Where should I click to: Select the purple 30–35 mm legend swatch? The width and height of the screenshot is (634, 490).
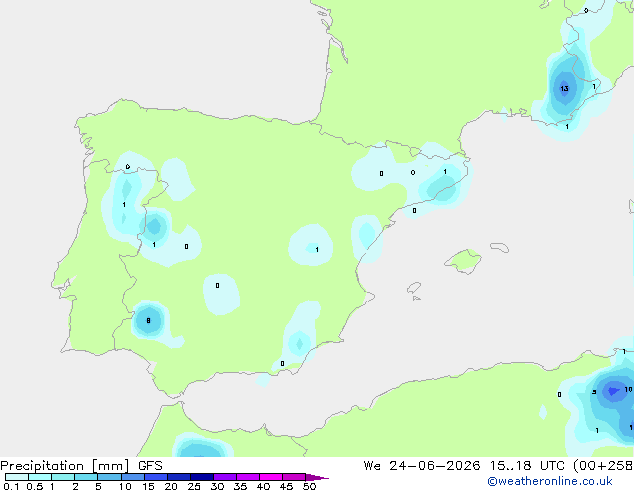point(225,477)
